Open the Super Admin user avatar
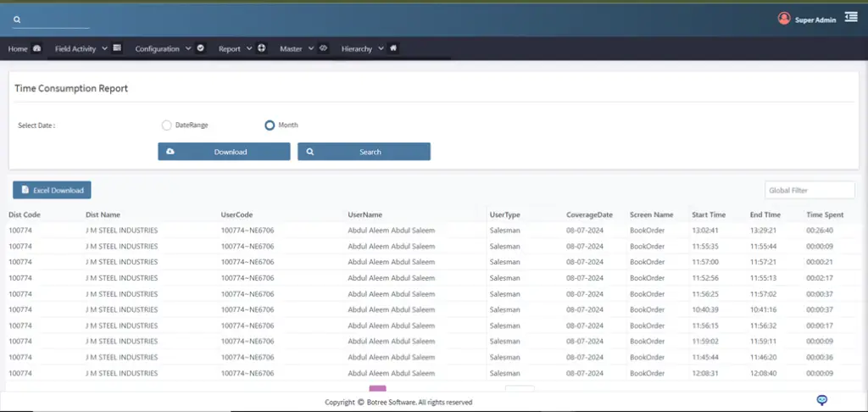 tap(784, 19)
